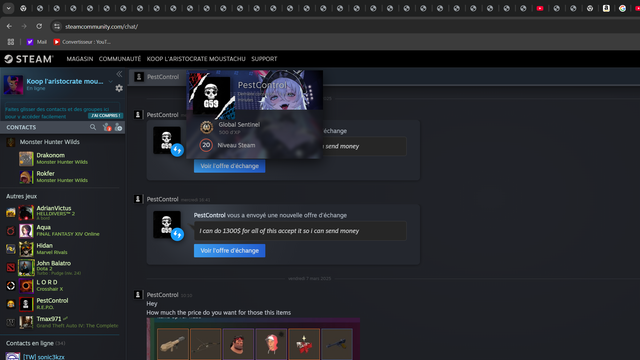640x360 pixels.
Task: Go forward with the browser forward arrow
Action: pyautogui.click(x=24, y=26)
